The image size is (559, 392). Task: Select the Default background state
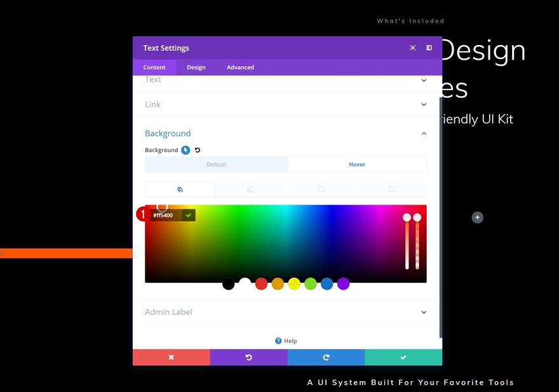[217, 165]
